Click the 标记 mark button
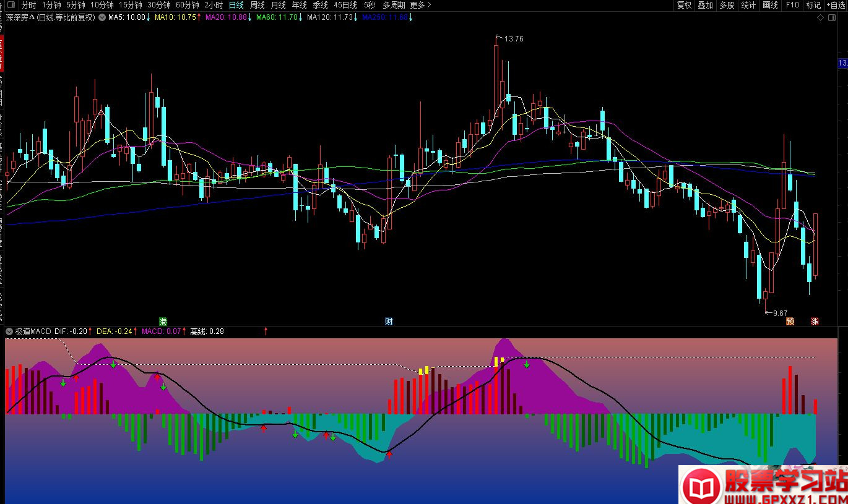Viewport: 848px width, 504px height. pyautogui.click(x=813, y=5)
